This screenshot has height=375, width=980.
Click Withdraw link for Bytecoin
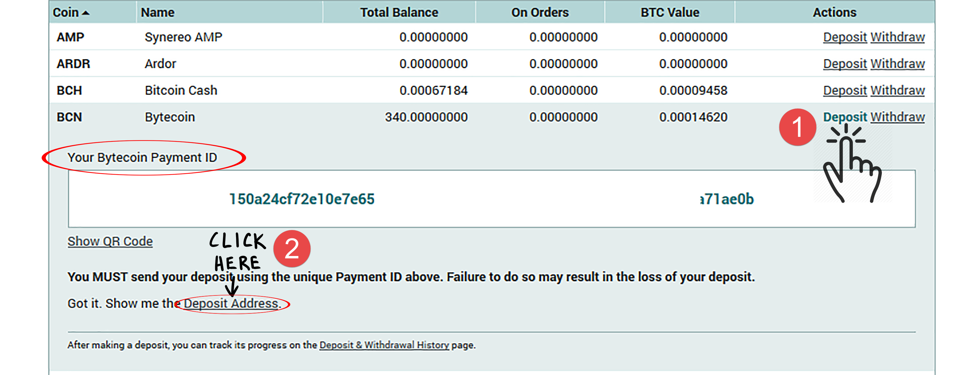click(897, 117)
